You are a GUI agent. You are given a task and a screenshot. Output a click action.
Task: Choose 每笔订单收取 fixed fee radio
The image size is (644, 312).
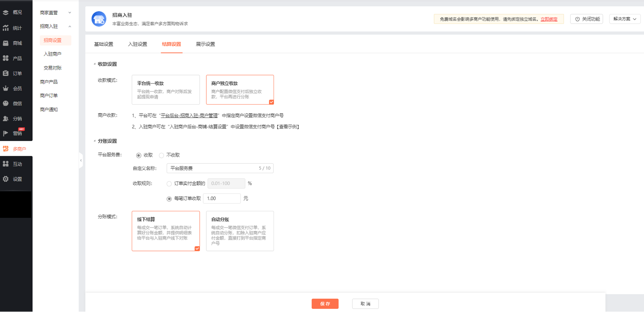(x=169, y=199)
